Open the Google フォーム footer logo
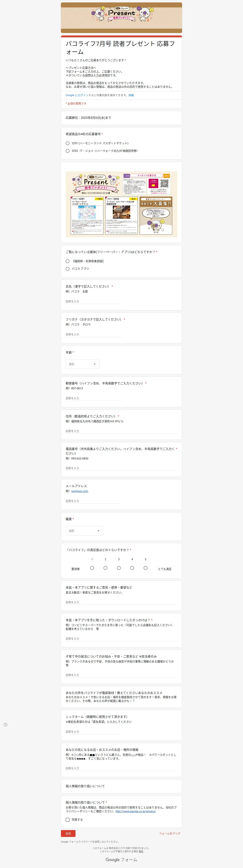The width and height of the screenshot is (243, 868). pos(121,860)
